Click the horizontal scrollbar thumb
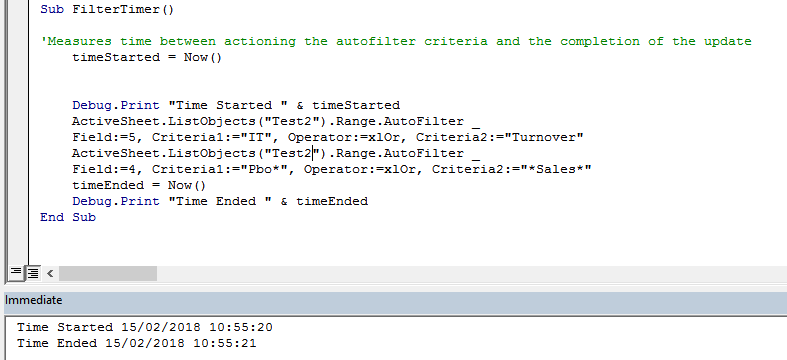Image resolution: width=787 pixels, height=360 pixels. click(x=108, y=274)
